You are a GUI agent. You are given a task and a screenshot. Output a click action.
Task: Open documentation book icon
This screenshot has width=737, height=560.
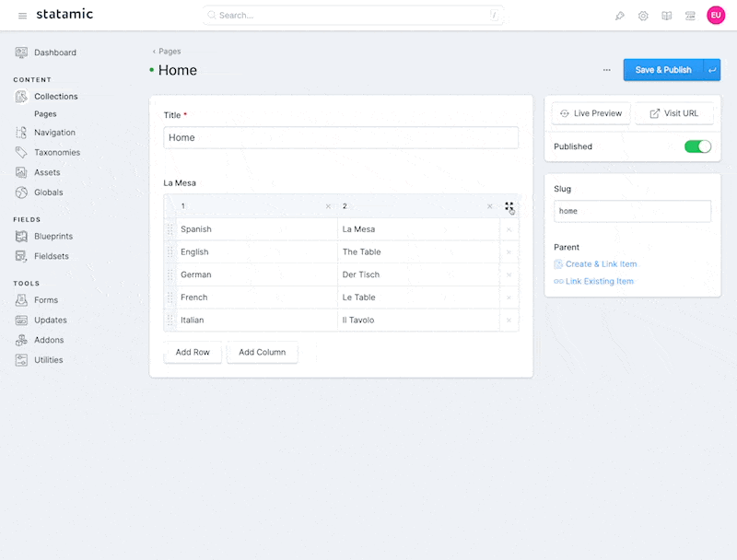666,16
